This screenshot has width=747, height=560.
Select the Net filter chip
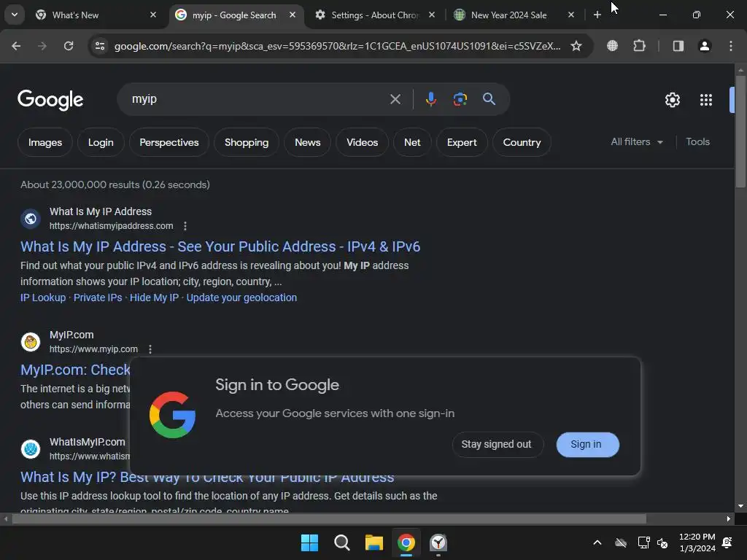(412, 142)
